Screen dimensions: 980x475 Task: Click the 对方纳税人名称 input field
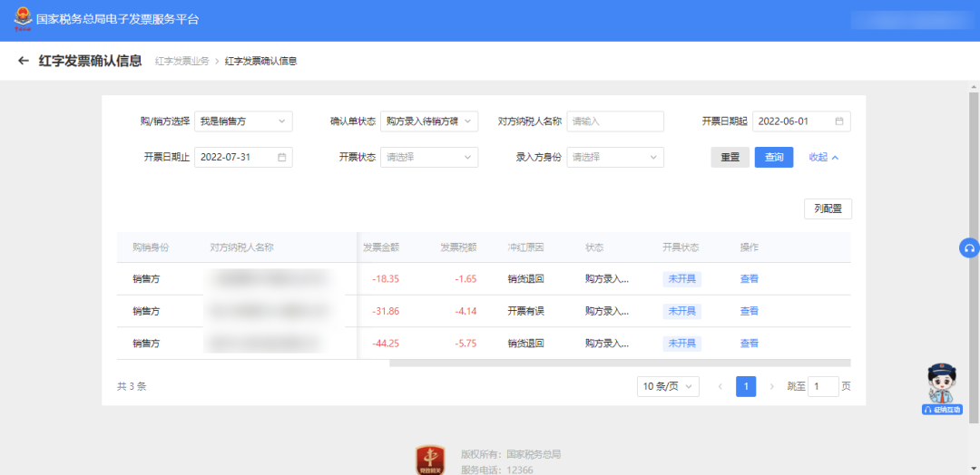(x=614, y=121)
